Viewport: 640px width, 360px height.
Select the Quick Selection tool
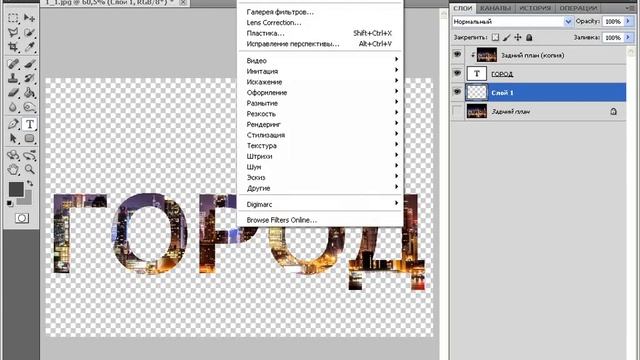tap(29, 32)
